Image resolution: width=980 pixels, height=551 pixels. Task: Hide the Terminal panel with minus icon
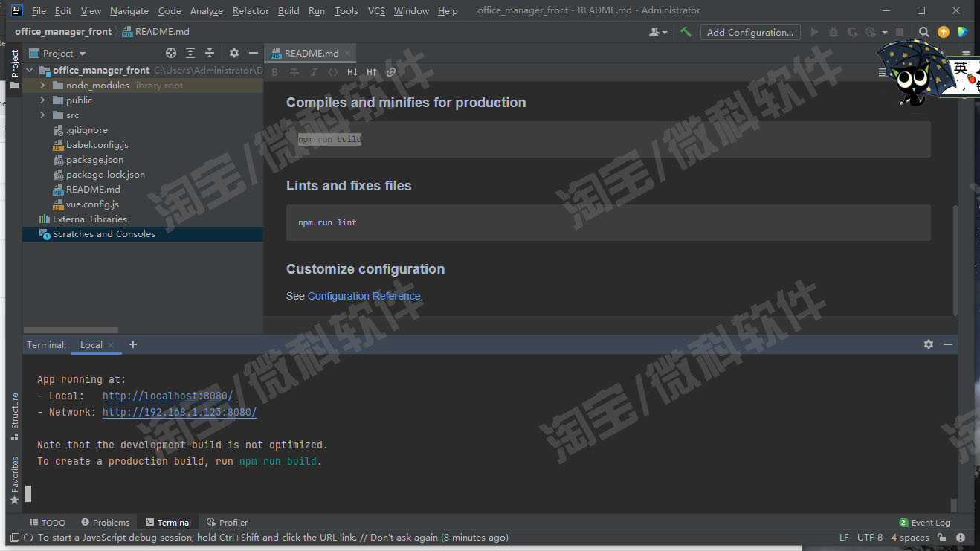point(948,344)
